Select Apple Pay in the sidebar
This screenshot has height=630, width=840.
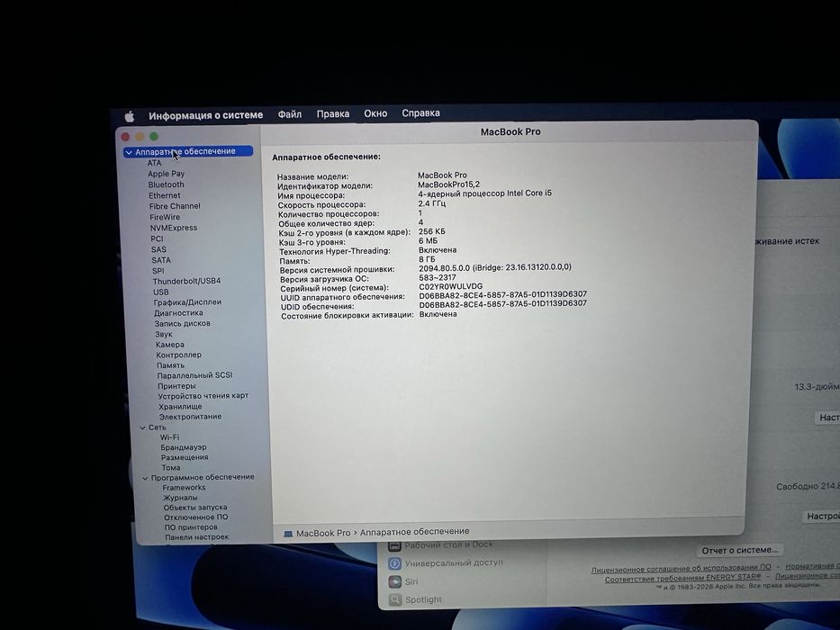click(x=166, y=174)
